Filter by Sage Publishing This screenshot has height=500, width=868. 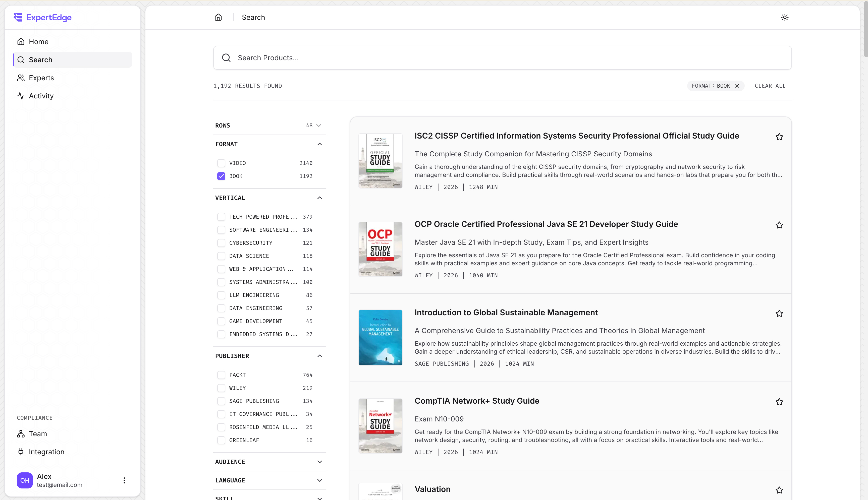pos(221,401)
